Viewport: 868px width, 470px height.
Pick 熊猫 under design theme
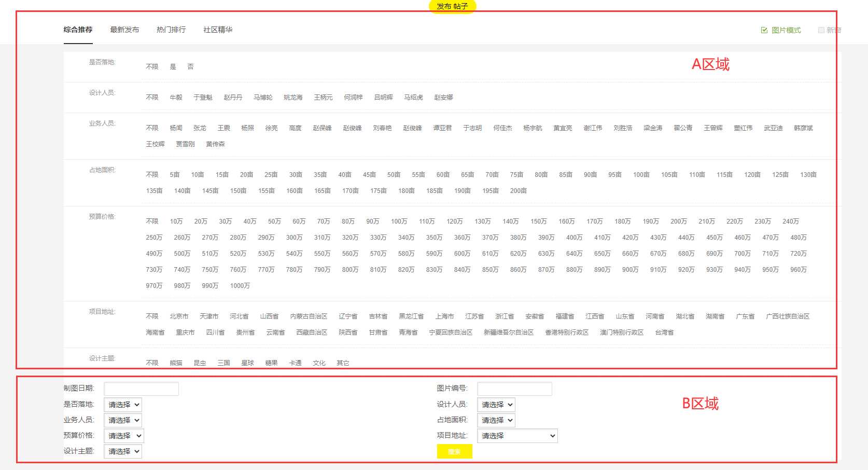click(176, 363)
